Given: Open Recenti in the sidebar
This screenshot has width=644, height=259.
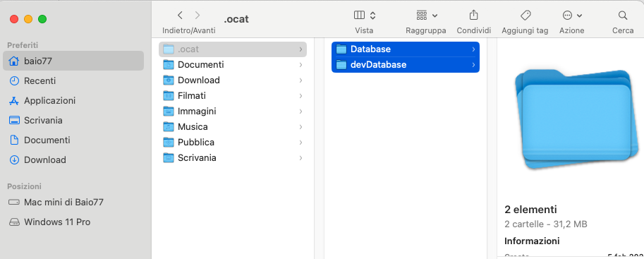Looking at the screenshot, I should click(x=73, y=80).
